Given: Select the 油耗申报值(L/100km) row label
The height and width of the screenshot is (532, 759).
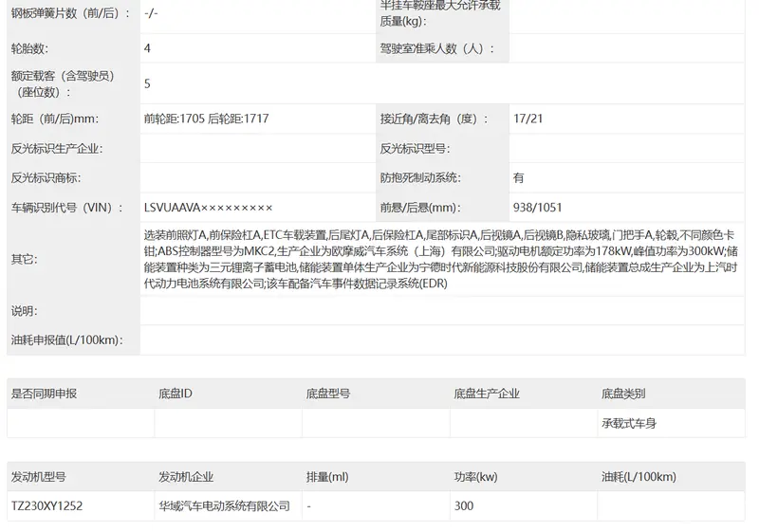Looking at the screenshot, I should click(x=65, y=340).
